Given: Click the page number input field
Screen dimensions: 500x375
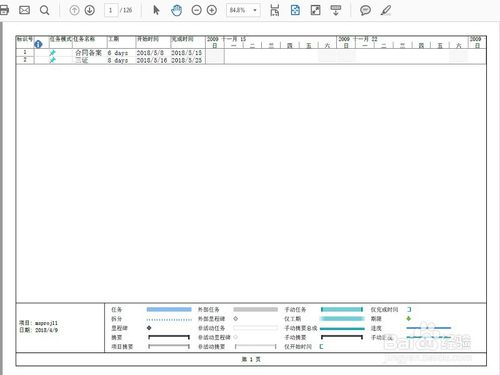Looking at the screenshot, I should [111, 10].
